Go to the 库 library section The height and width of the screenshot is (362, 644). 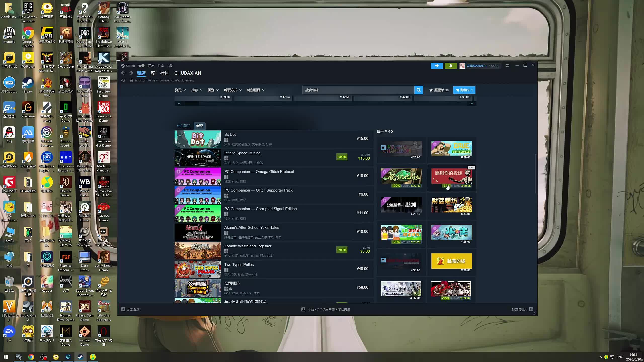point(153,73)
